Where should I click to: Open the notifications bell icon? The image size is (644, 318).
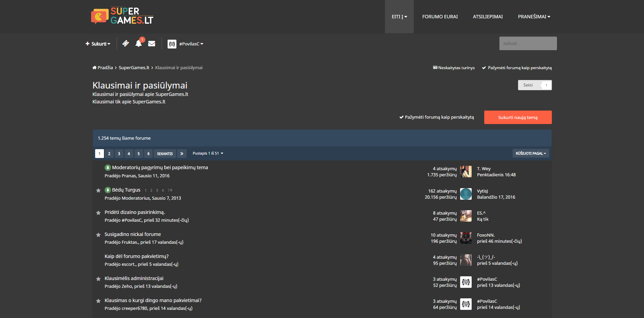pyautogui.click(x=138, y=43)
